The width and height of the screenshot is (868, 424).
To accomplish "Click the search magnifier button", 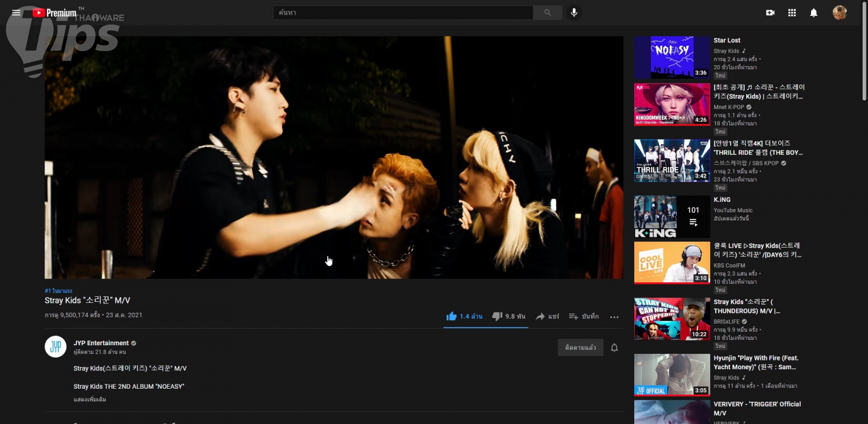I will pyautogui.click(x=547, y=12).
